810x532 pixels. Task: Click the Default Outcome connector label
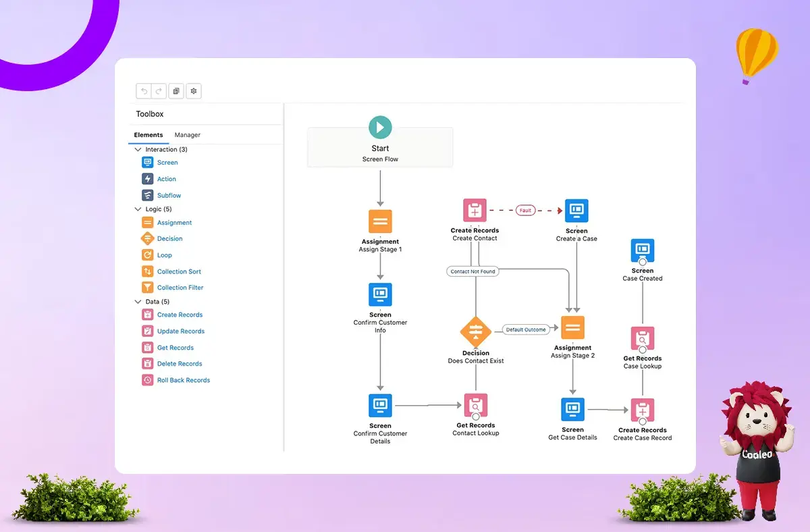[x=526, y=329]
